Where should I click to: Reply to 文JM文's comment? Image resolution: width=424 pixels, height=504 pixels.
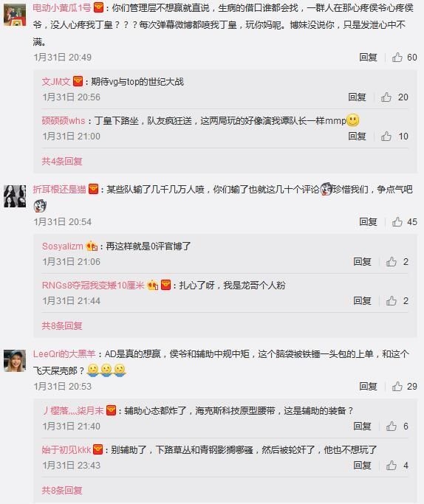[x=357, y=97]
